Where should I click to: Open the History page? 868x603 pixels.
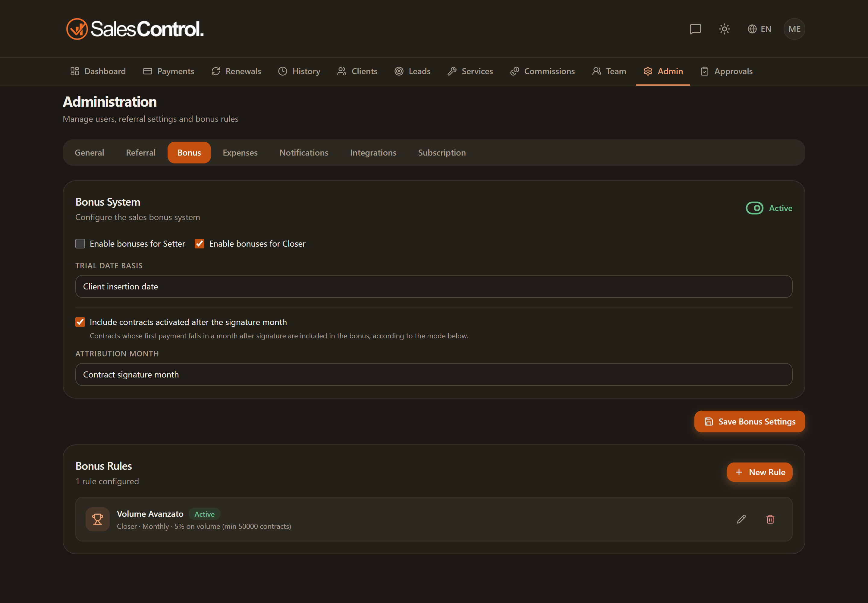click(299, 71)
